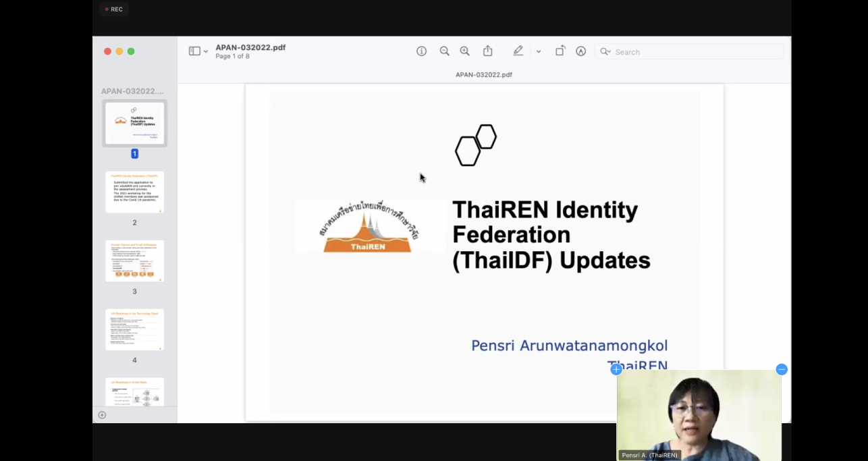This screenshot has height=461, width=868.
Task: Click the orange ThaiREN logo on the slide
Action: point(370,226)
